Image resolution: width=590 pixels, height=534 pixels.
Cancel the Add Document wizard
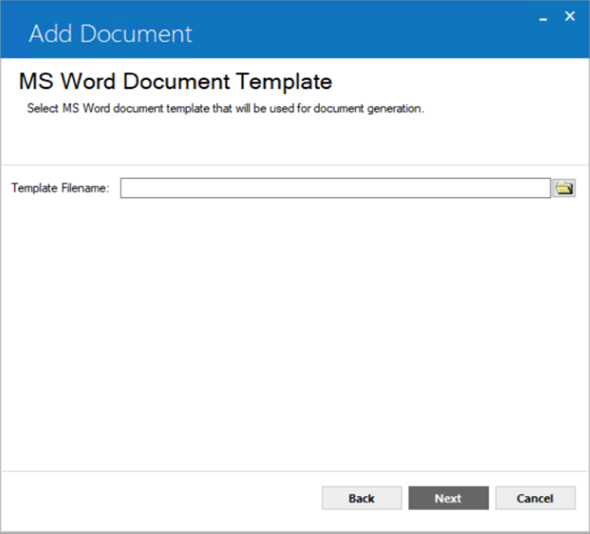coord(535,498)
